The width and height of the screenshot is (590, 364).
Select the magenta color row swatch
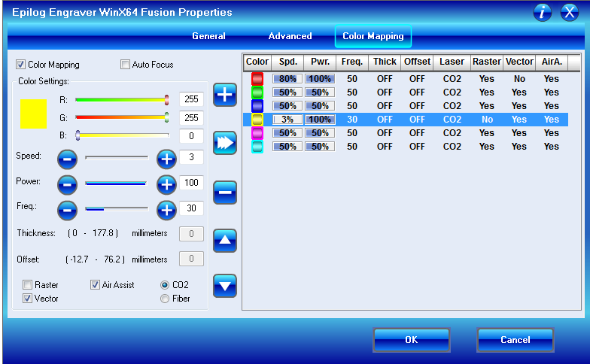(x=257, y=133)
